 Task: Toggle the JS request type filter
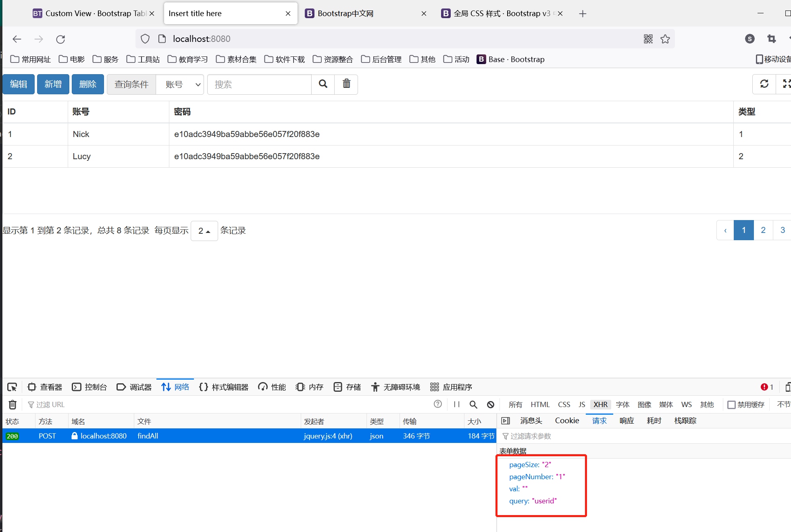pyautogui.click(x=582, y=404)
